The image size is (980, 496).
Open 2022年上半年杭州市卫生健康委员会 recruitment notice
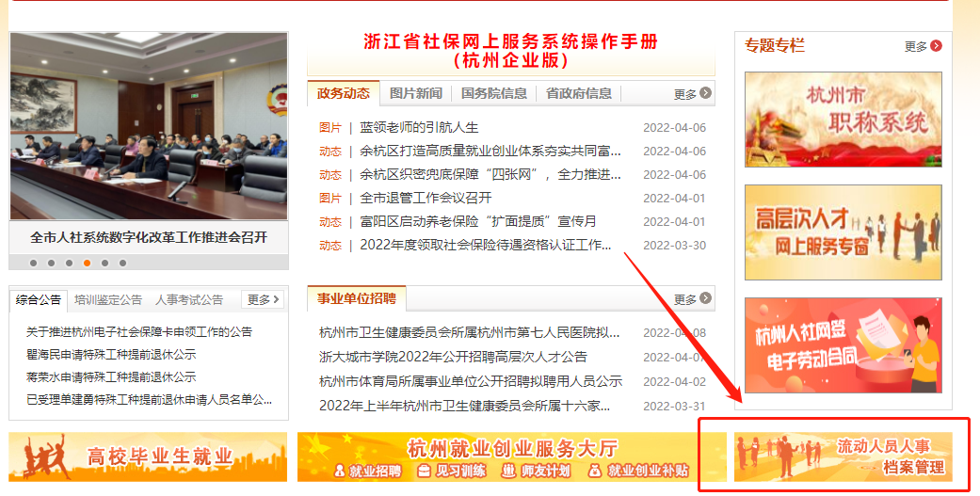(464, 406)
